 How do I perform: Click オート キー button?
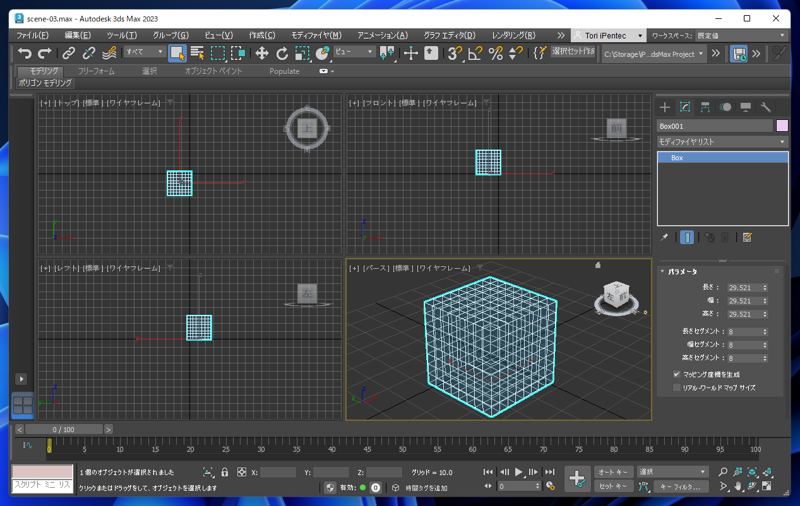point(613,472)
